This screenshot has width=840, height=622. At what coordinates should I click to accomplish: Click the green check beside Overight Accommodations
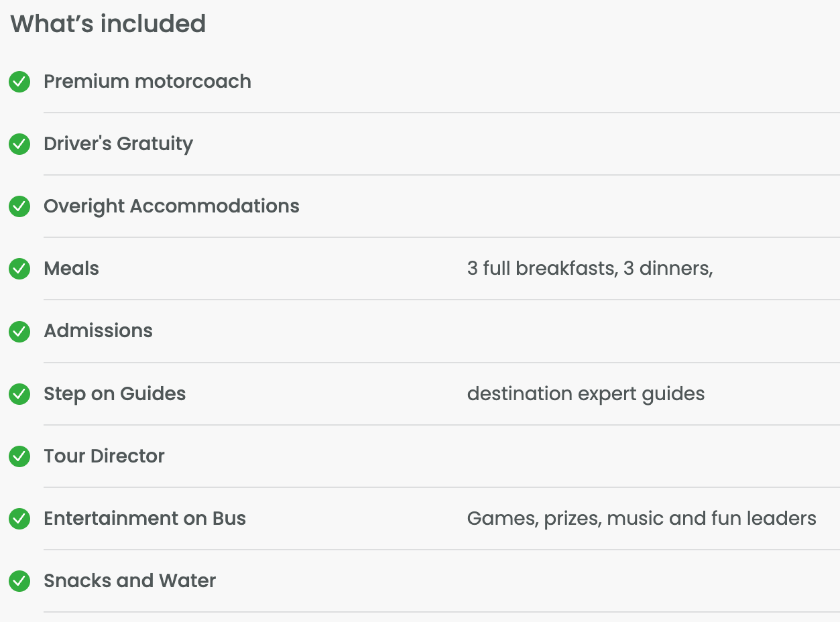pos(19,206)
